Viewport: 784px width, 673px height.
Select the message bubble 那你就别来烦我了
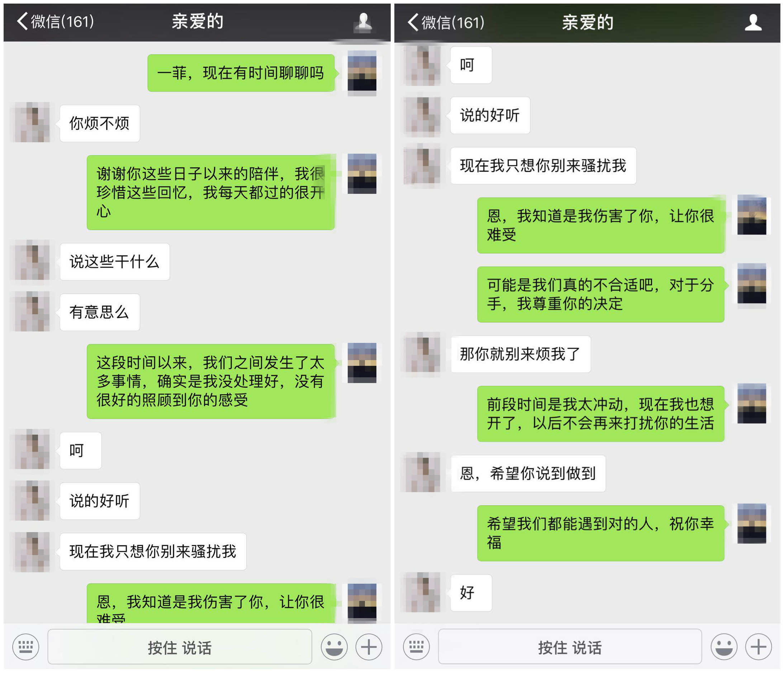point(521,354)
